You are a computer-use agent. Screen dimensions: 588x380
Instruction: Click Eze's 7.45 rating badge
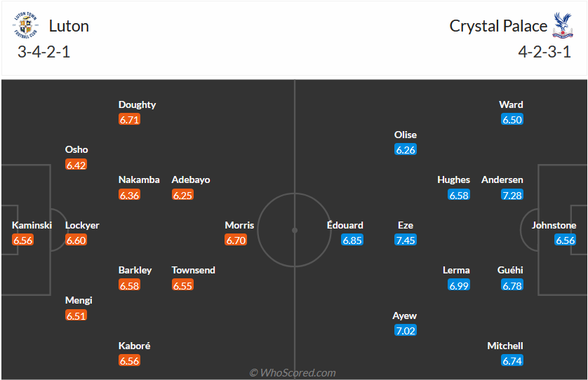pyautogui.click(x=406, y=240)
